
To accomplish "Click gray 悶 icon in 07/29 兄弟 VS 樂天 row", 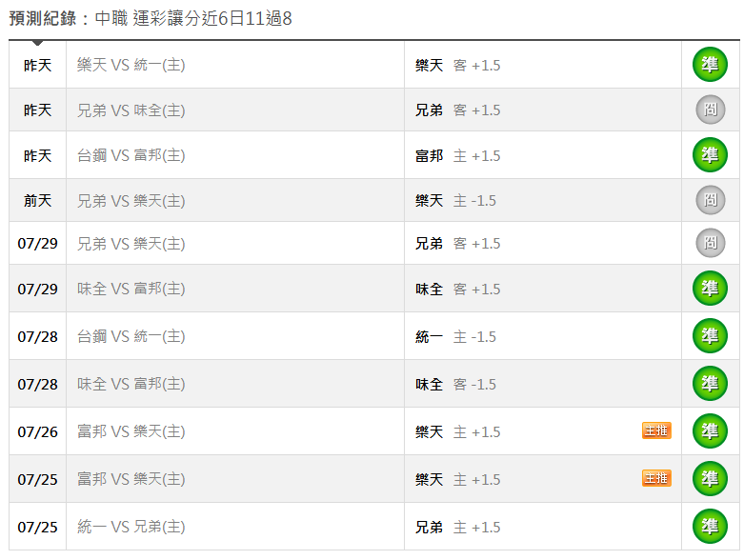I will 711,243.
